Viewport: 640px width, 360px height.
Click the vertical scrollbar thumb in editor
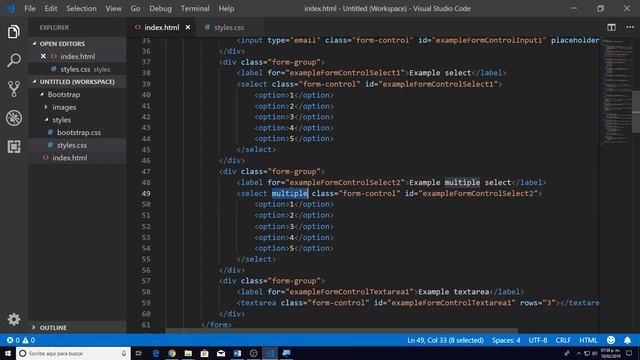(x=636, y=111)
